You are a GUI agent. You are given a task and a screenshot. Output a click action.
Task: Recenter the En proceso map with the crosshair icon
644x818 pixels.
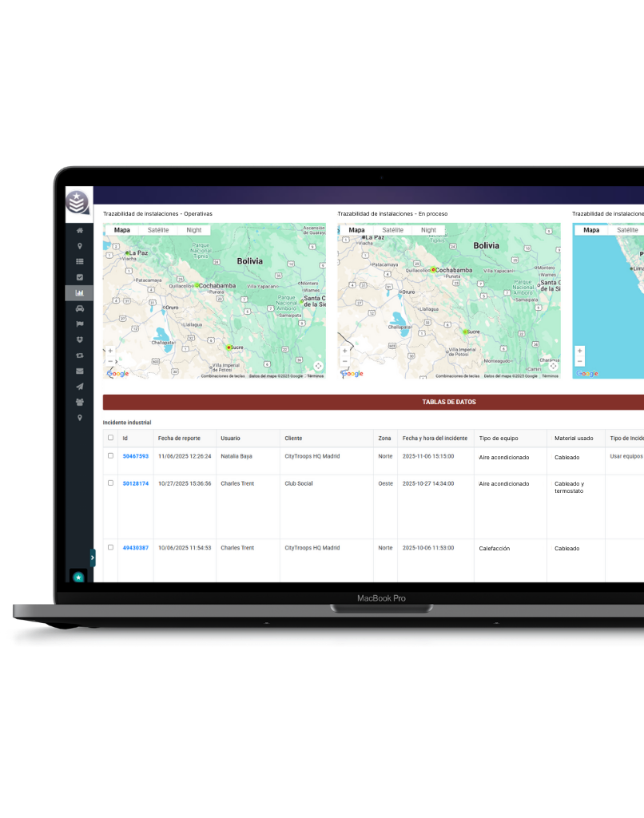(553, 366)
